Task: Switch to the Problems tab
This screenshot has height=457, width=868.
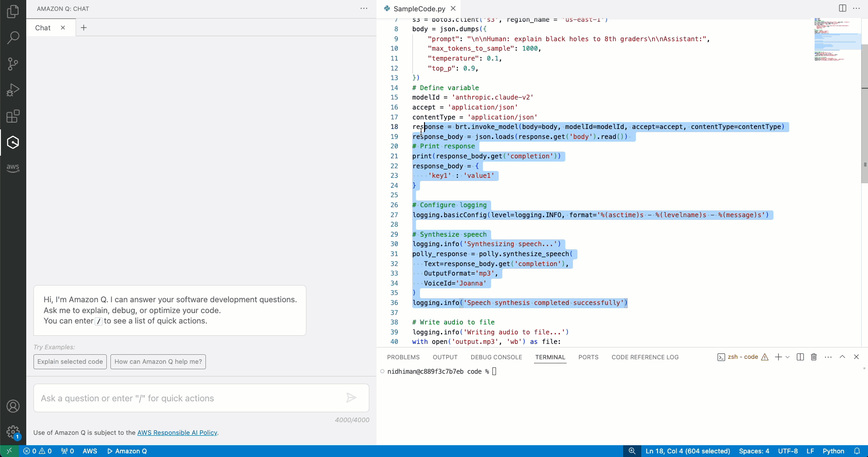Action: [x=403, y=357]
